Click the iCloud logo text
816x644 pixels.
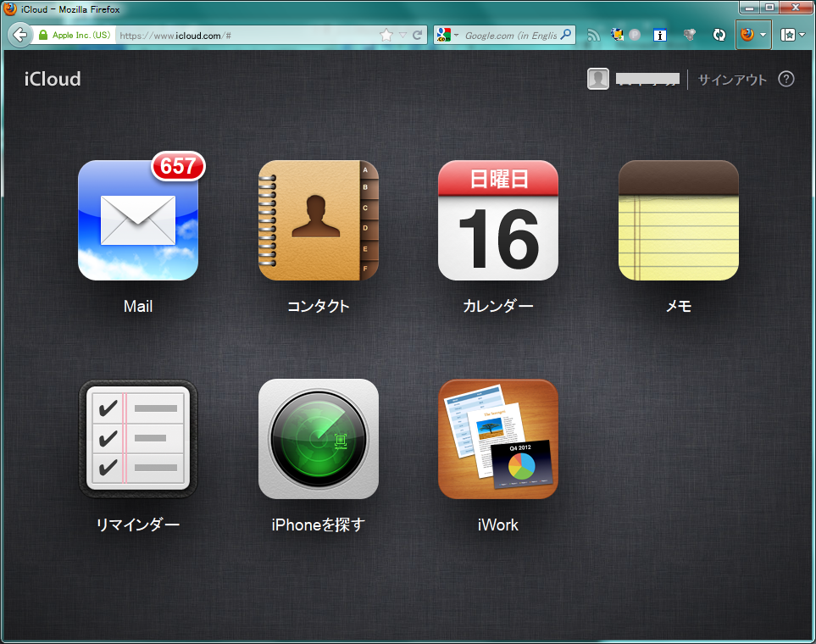click(x=53, y=79)
